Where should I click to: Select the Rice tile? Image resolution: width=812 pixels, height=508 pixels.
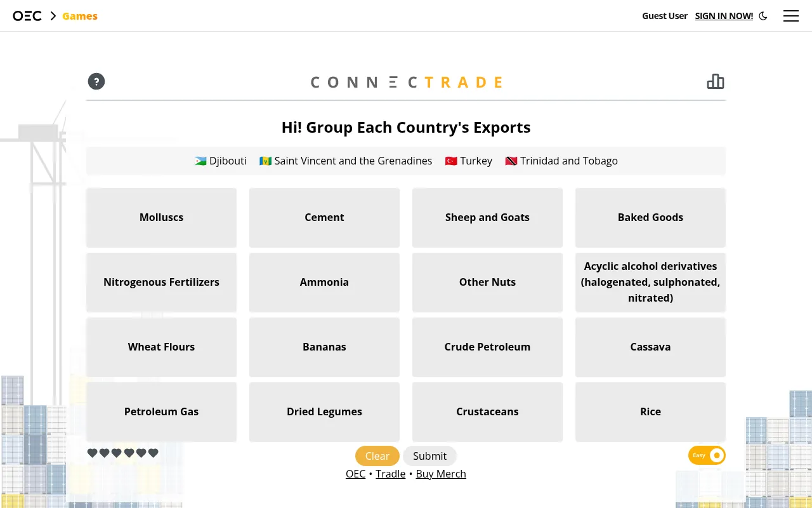pos(650,411)
